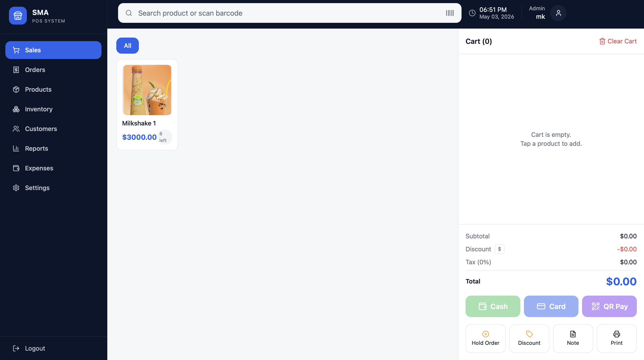The width and height of the screenshot is (644, 360).
Task: Click the Clear Cart link
Action: pos(618,41)
